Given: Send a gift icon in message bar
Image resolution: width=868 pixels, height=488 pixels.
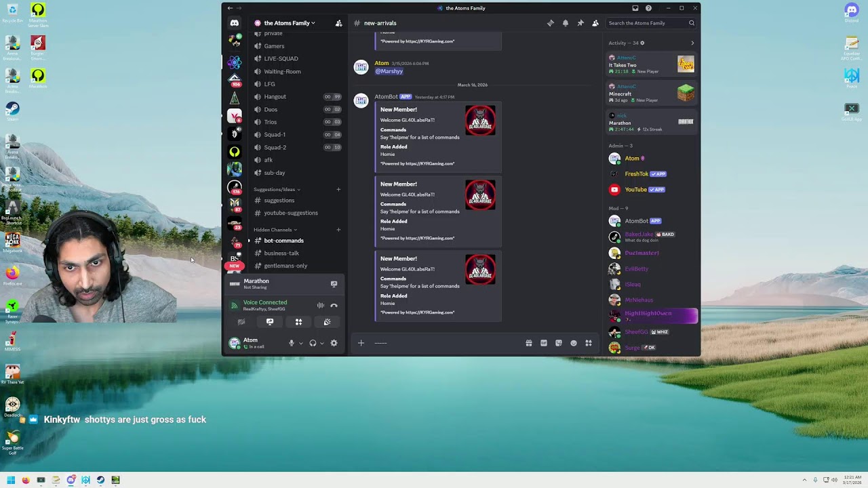Looking at the screenshot, I should [529, 343].
